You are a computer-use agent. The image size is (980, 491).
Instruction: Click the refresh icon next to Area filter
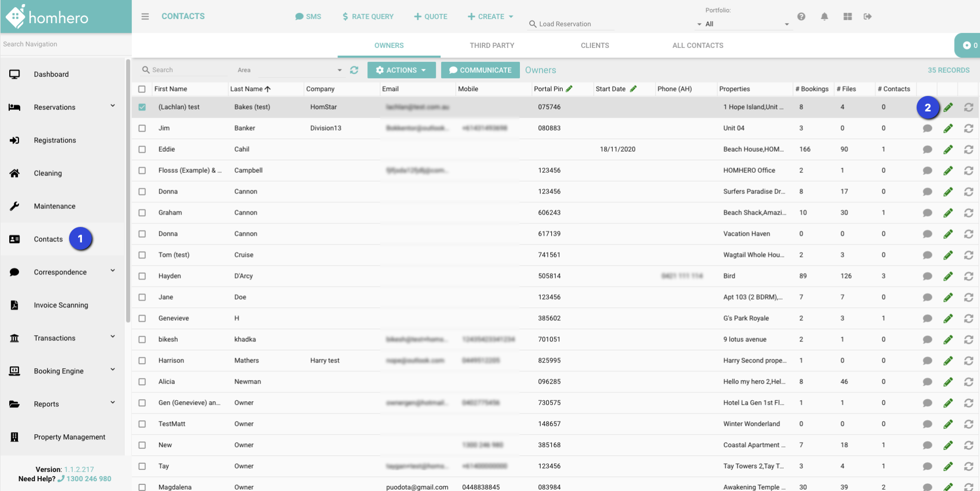click(x=354, y=70)
